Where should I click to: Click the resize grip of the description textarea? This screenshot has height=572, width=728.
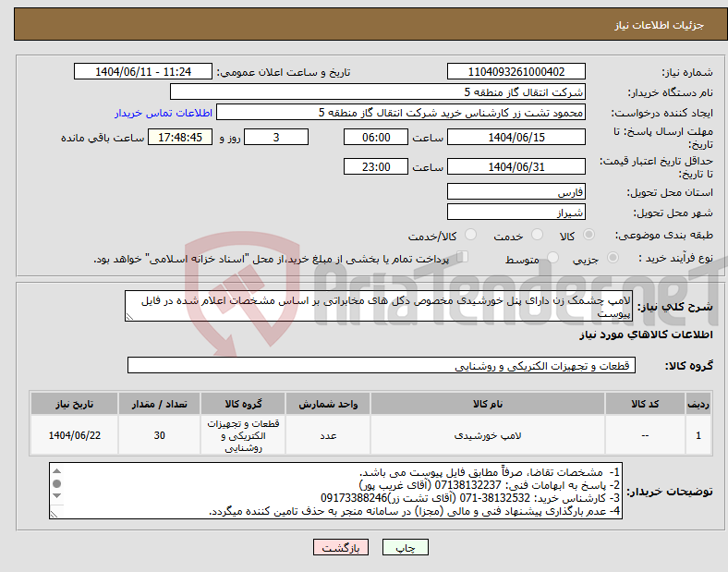point(129,317)
